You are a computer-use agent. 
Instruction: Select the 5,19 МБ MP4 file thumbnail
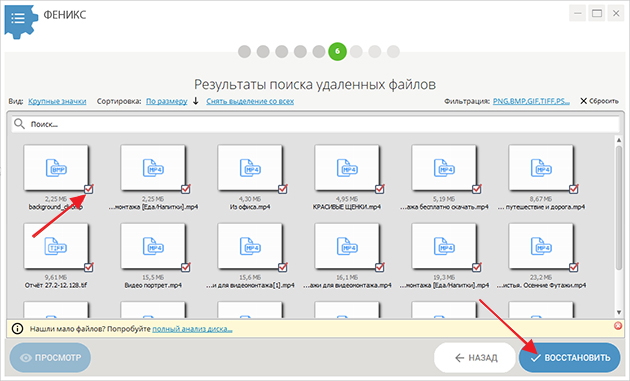click(444, 168)
